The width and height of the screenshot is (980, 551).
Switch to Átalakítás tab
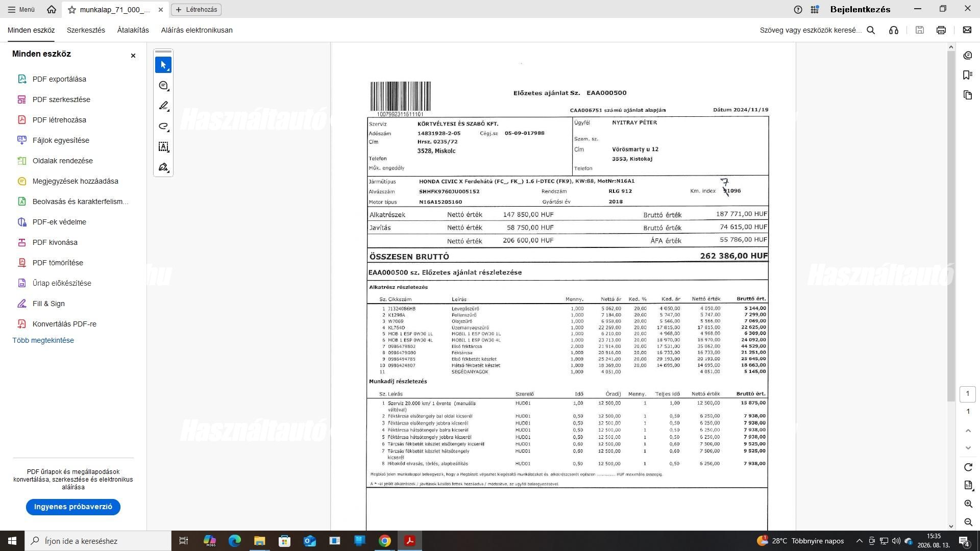pyautogui.click(x=133, y=30)
